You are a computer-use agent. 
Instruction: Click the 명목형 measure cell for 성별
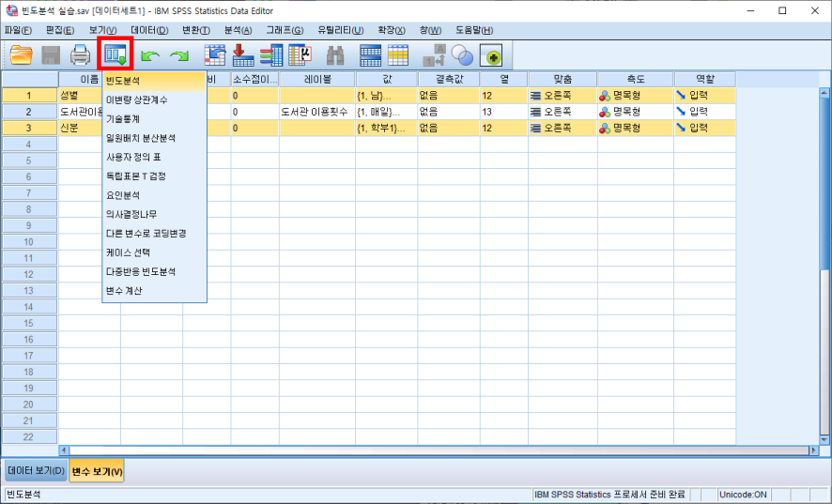[636, 96]
